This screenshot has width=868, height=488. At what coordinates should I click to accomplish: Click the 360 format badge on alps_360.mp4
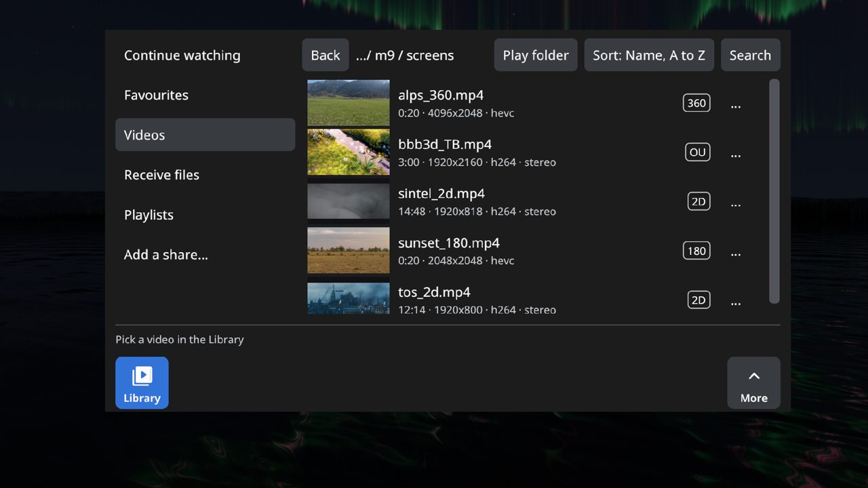pos(696,103)
